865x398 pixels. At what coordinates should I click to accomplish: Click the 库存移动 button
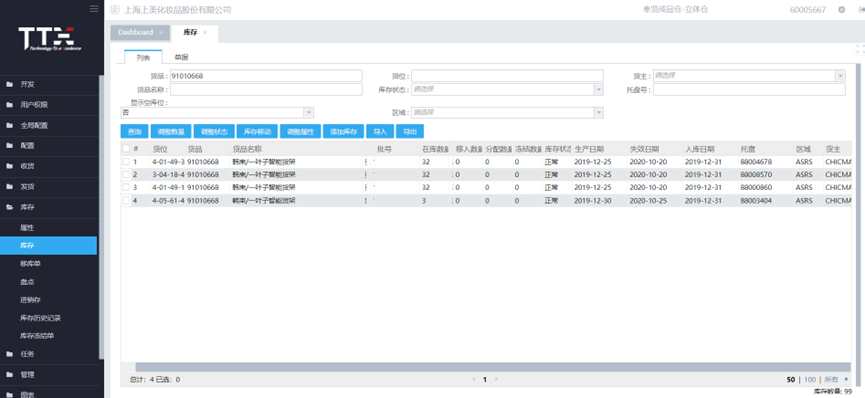tap(258, 131)
